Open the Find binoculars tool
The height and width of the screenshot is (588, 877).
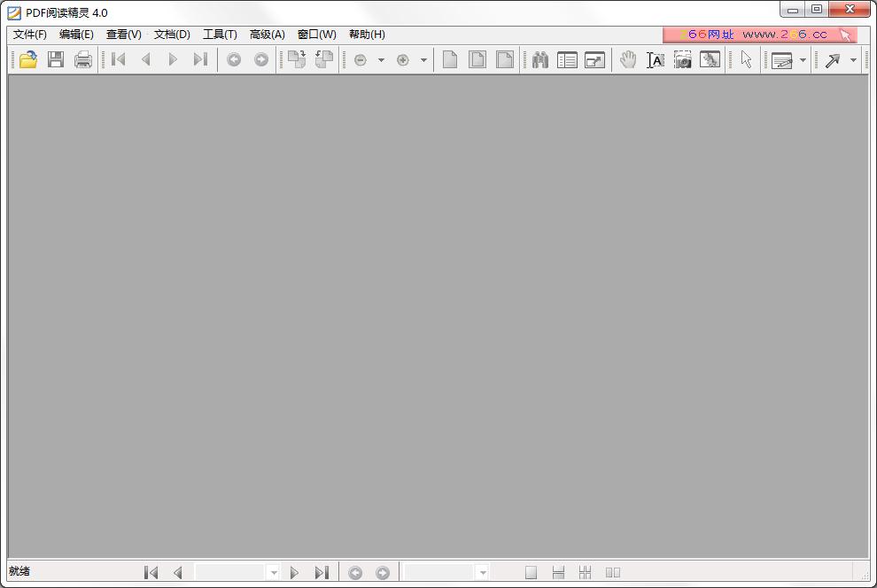click(x=539, y=59)
